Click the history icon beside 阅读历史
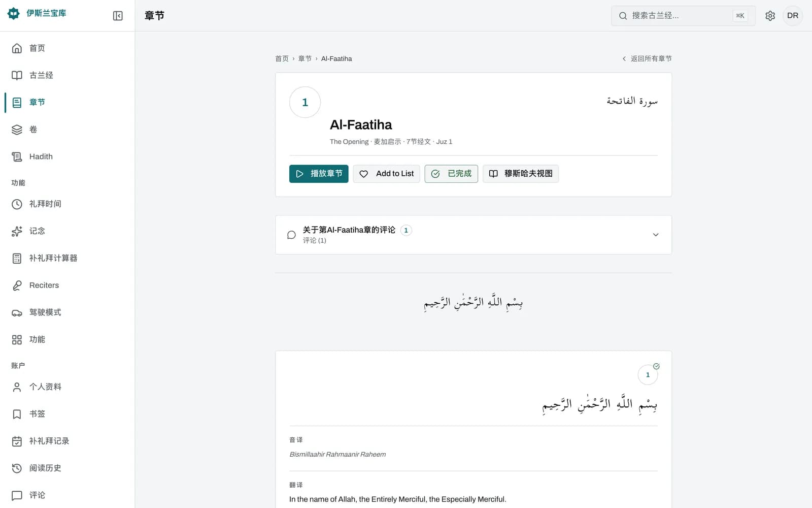The image size is (812, 508). coord(17,468)
